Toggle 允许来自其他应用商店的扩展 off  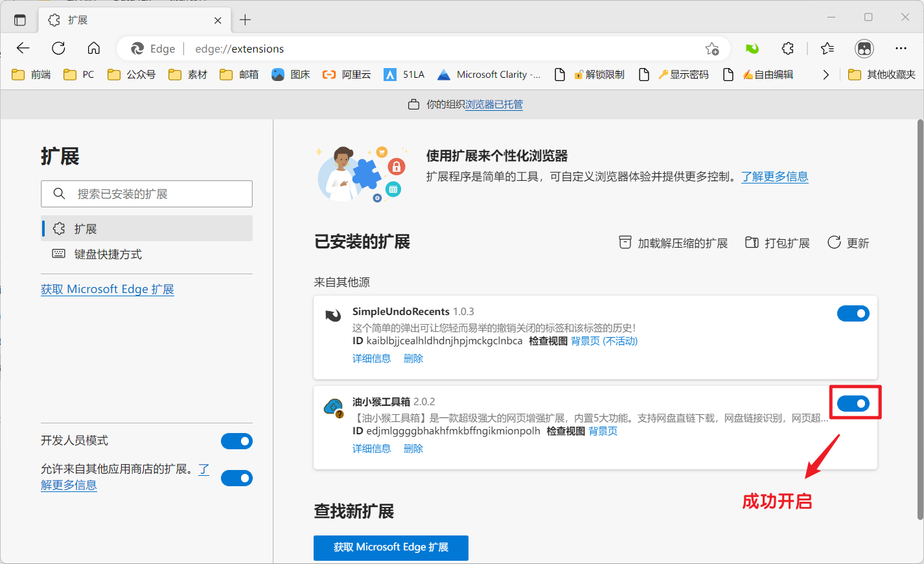click(237, 478)
